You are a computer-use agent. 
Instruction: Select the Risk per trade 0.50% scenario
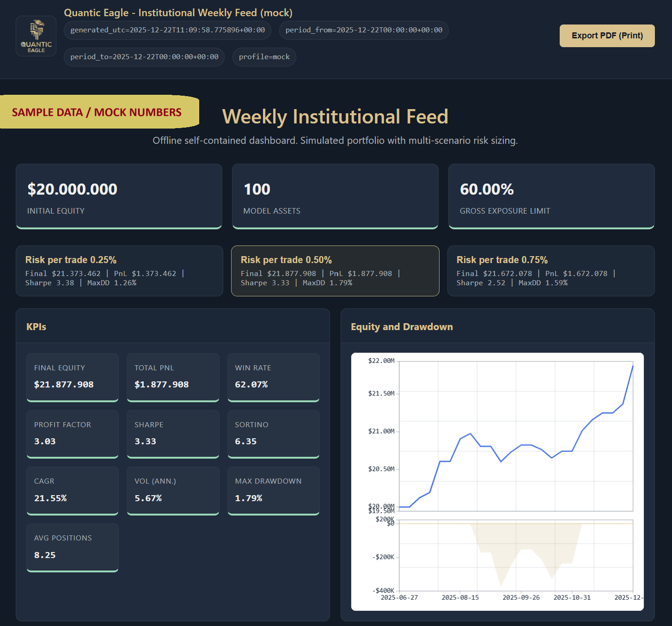[x=335, y=271]
